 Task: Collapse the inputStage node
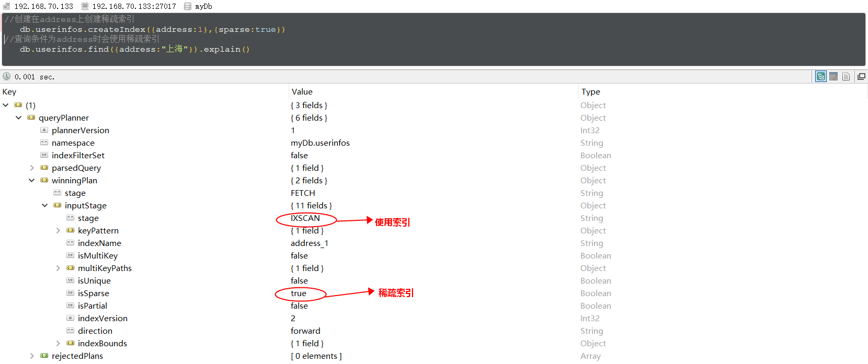(x=45, y=206)
